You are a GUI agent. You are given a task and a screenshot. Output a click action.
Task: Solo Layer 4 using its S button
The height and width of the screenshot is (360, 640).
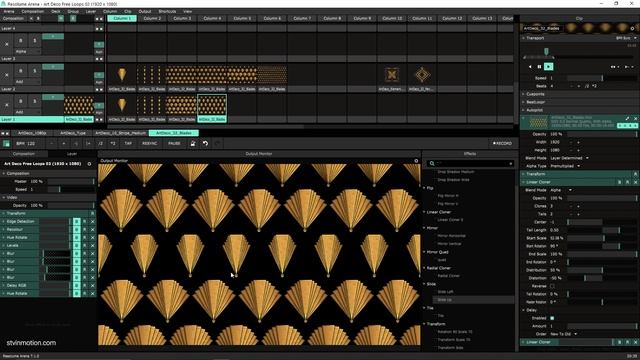click(35, 40)
